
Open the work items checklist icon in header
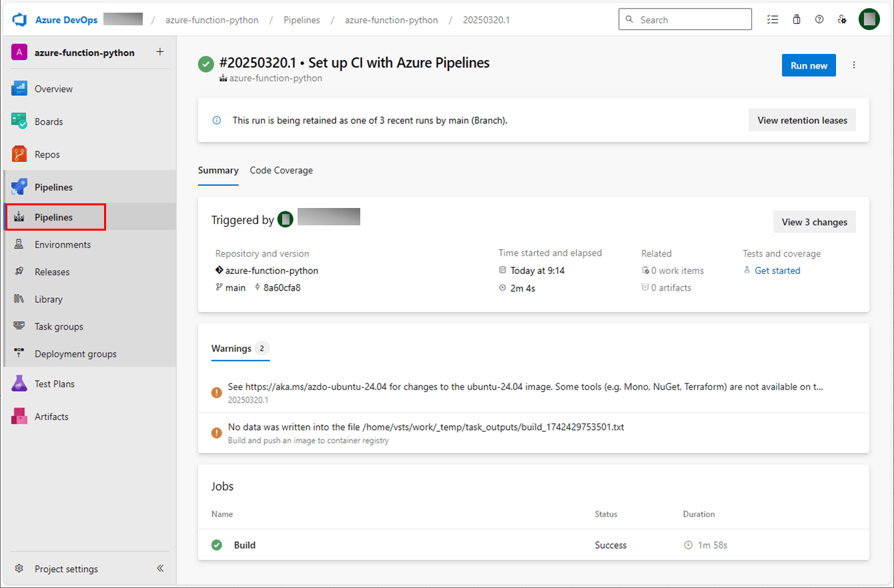(x=773, y=20)
